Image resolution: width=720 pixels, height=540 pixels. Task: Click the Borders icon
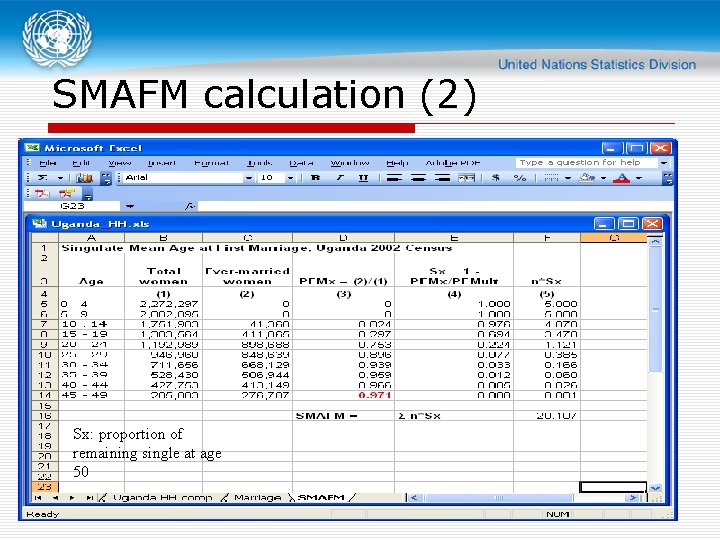[551, 178]
